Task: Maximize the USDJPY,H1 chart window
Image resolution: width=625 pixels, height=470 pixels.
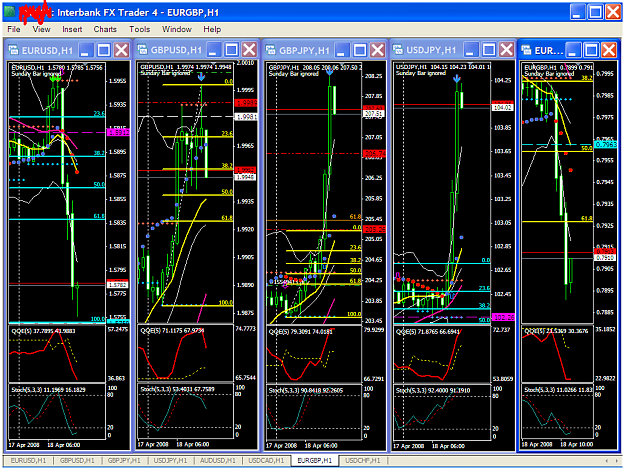Action: point(489,50)
